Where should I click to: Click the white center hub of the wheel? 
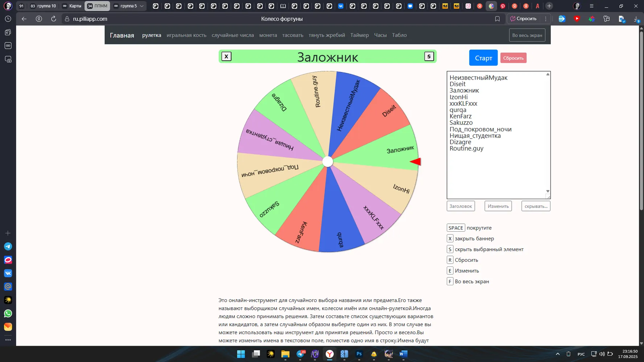coord(328,162)
